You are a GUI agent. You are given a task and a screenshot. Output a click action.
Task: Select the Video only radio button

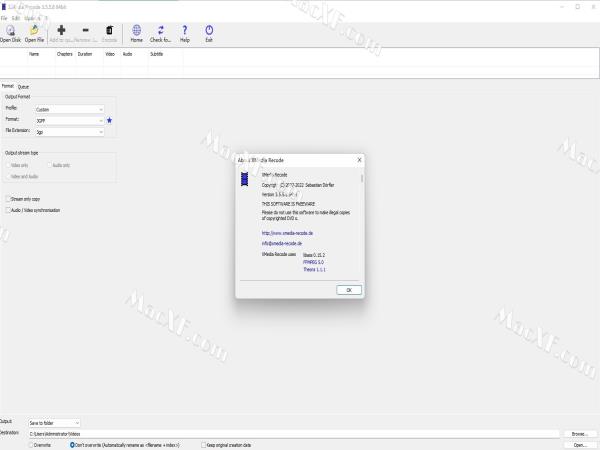(x=8, y=165)
